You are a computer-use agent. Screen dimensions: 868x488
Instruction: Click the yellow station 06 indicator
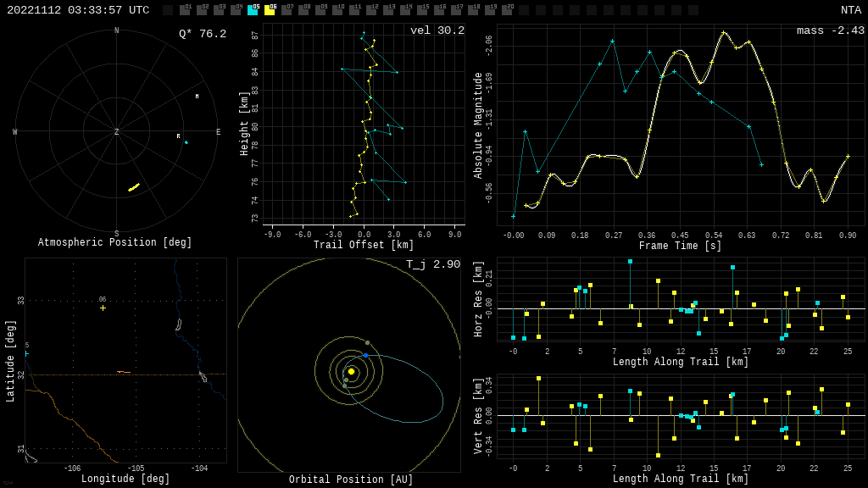[x=270, y=10]
